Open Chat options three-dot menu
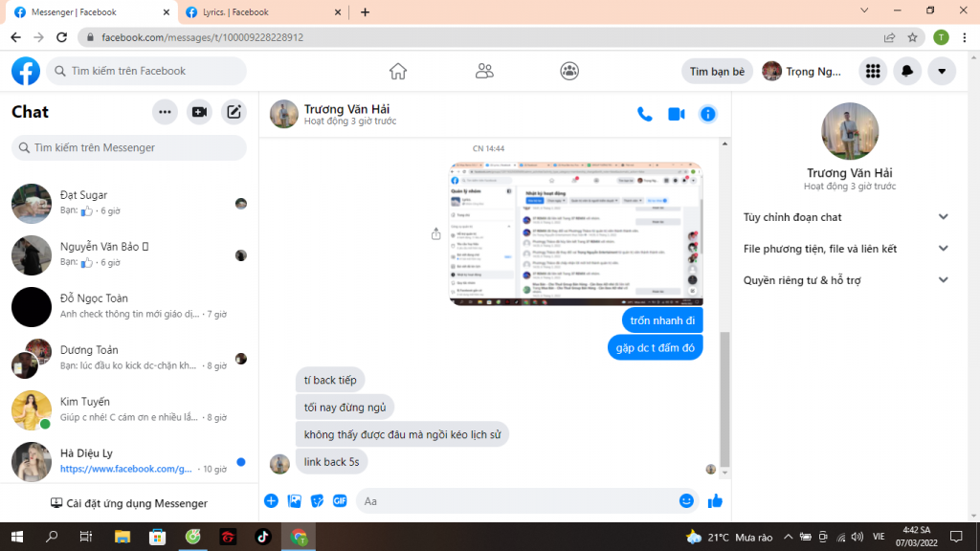980x551 pixels. tap(165, 112)
